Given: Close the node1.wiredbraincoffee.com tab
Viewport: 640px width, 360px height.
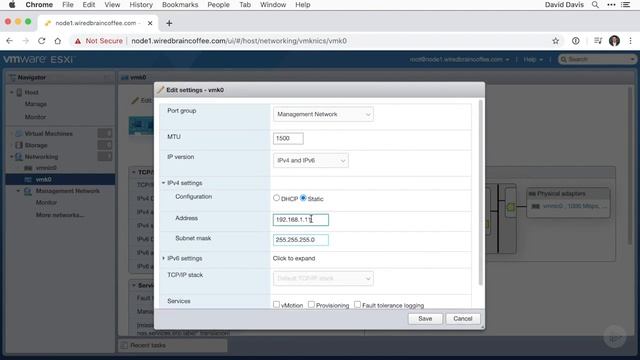Looking at the screenshot, I should click(150, 23).
